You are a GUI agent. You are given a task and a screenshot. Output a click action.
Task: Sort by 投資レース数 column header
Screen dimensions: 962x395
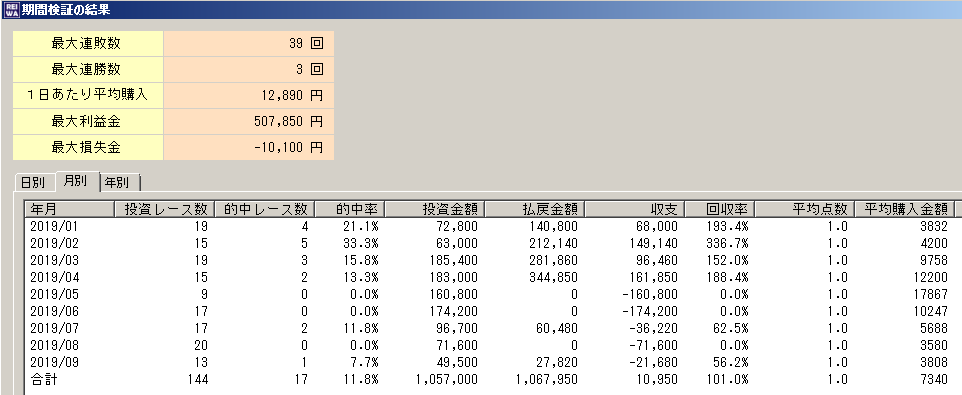point(164,209)
